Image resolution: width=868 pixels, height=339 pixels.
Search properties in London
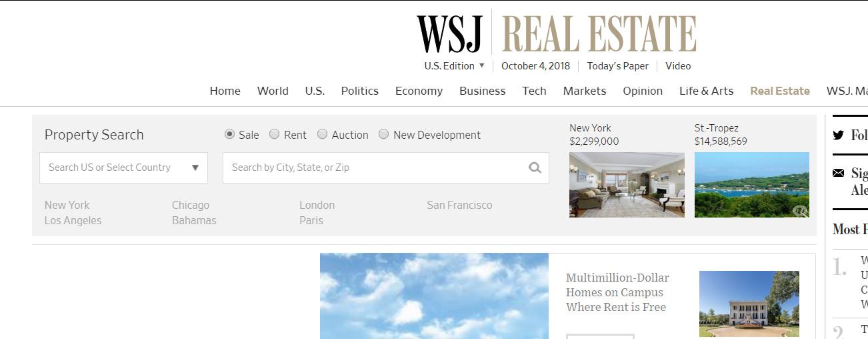coord(317,206)
